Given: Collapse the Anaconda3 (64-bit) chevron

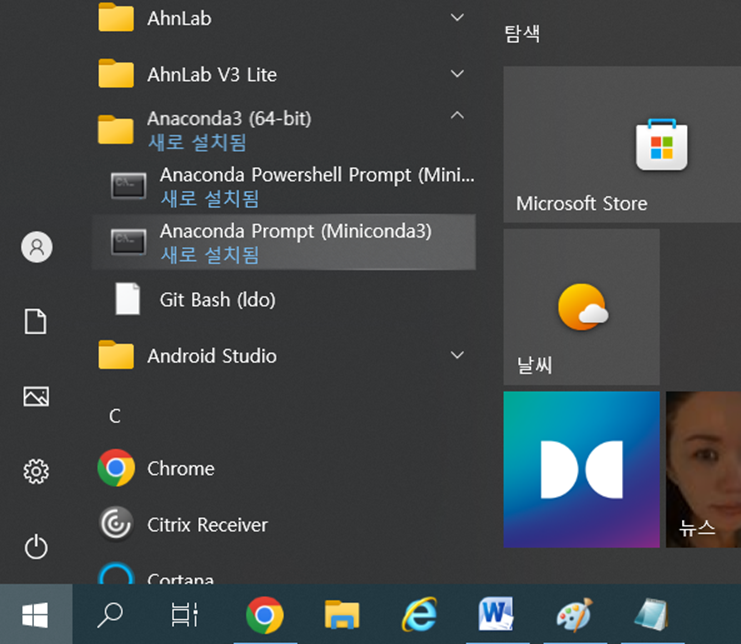Looking at the screenshot, I should click(457, 115).
